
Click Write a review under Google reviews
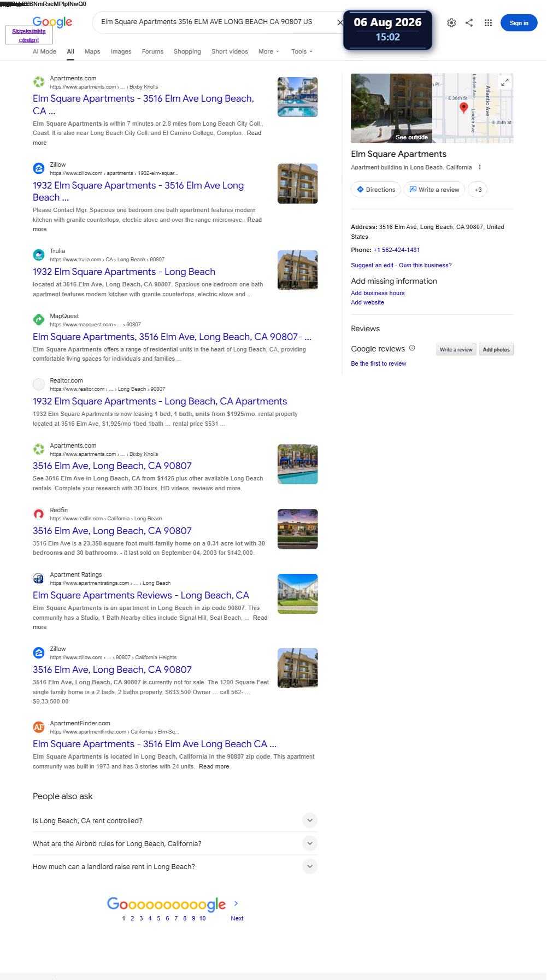tap(456, 349)
